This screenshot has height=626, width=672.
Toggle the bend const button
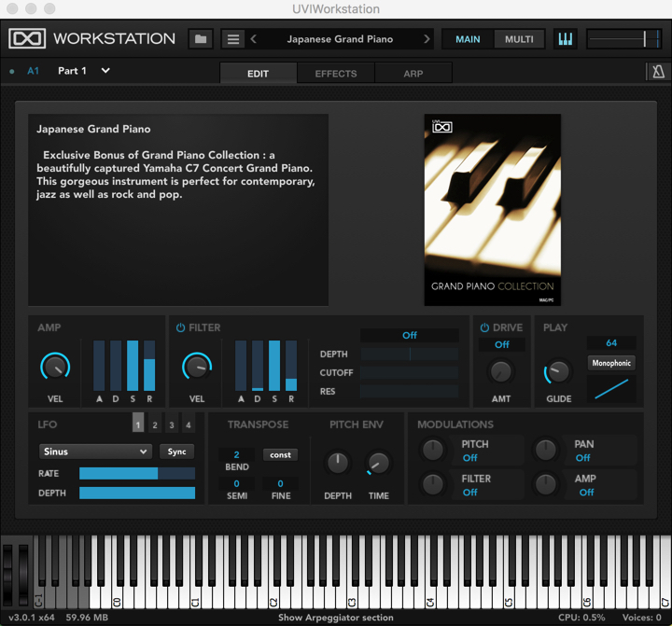(280, 455)
